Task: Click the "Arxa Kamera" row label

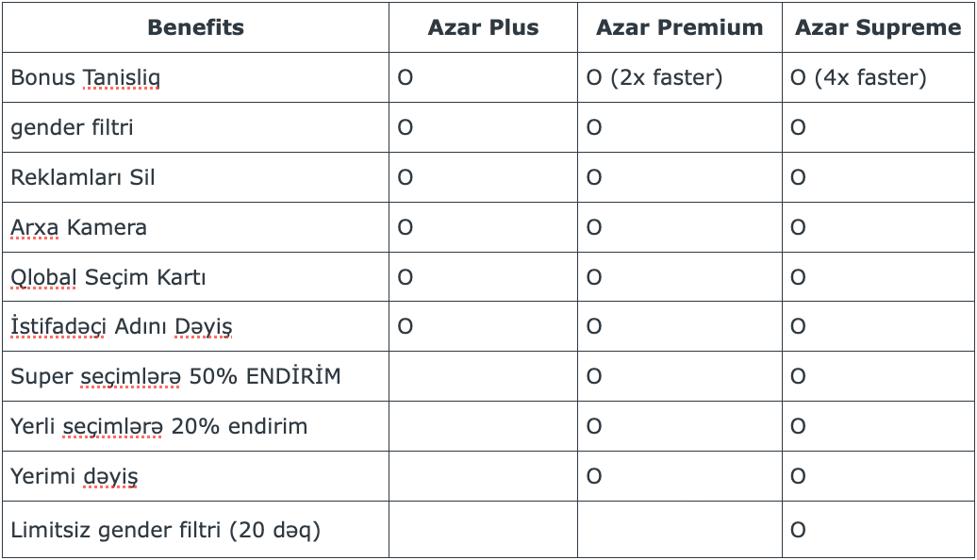Action: tap(79, 227)
